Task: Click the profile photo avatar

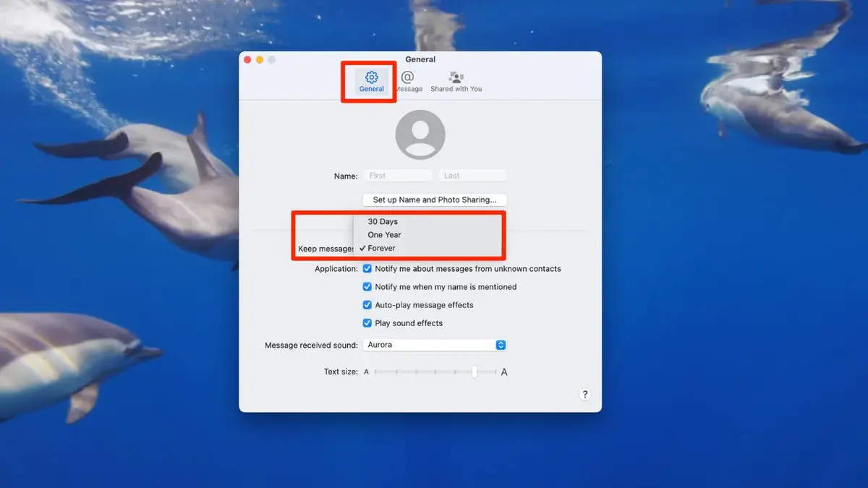Action: click(x=420, y=134)
